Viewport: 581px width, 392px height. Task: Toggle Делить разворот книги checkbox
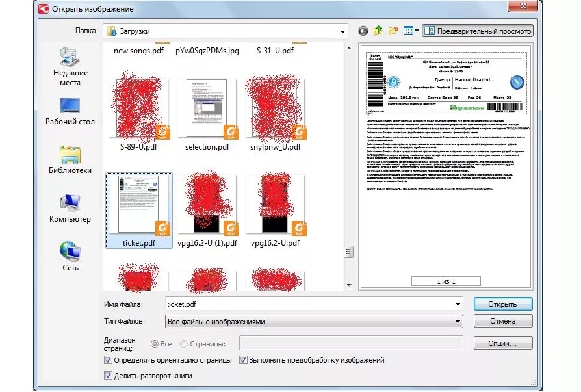[x=108, y=375]
